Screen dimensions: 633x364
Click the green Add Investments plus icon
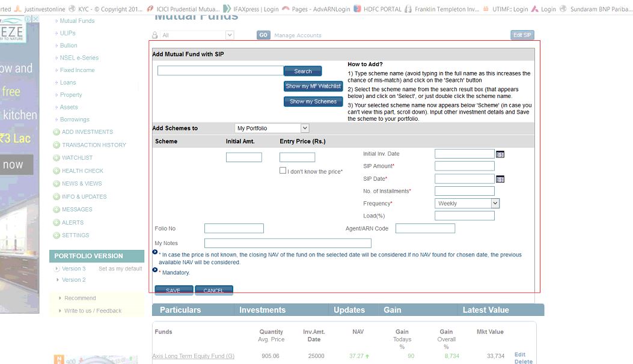57,132
